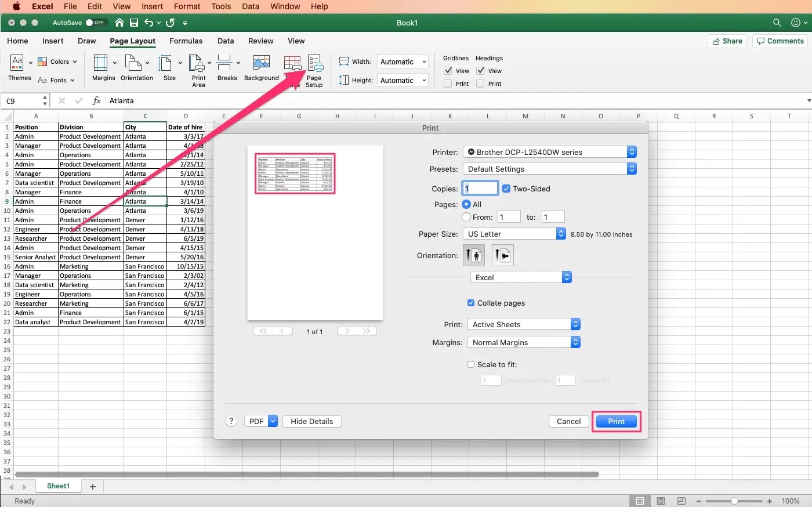Enable Scale to fit checkbox
812x507 pixels.
(x=471, y=364)
